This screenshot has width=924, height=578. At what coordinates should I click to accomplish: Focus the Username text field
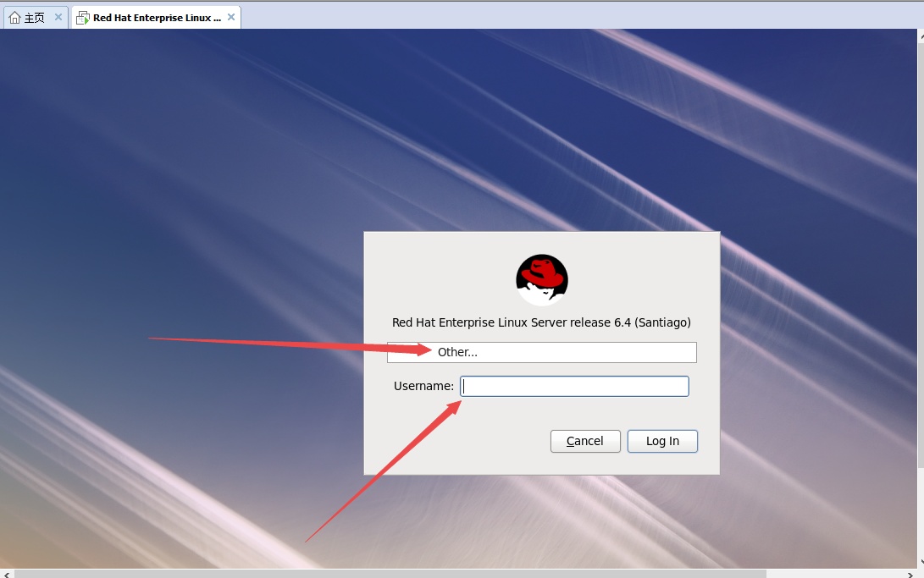pyautogui.click(x=574, y=387)
